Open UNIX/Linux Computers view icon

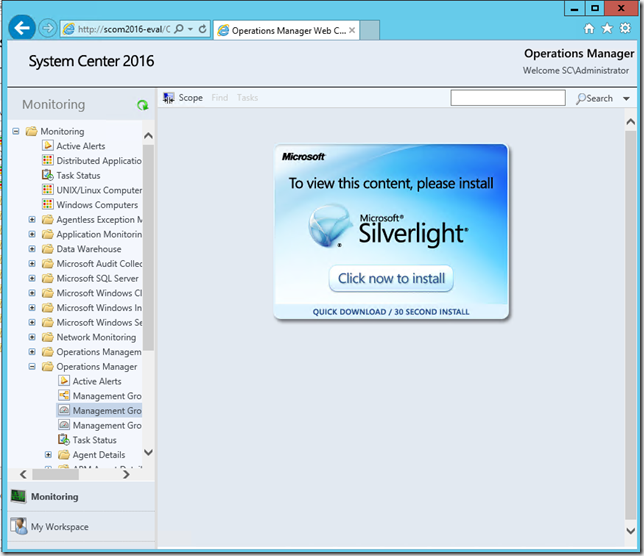point(48,190)
